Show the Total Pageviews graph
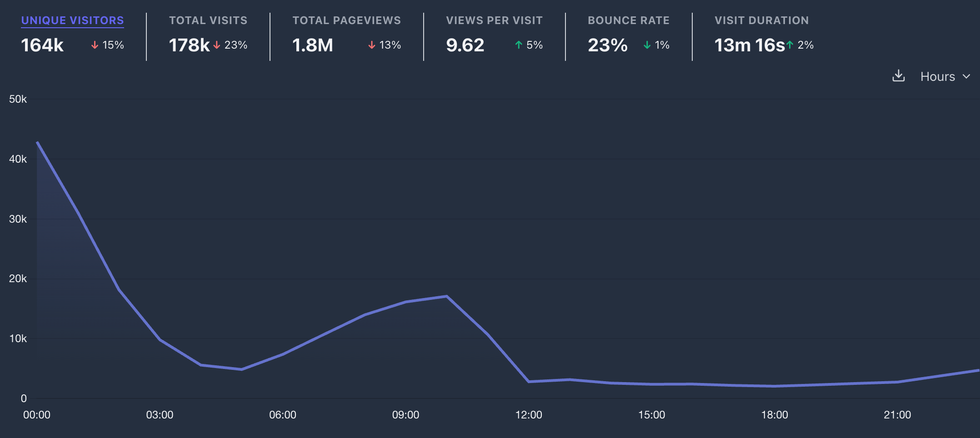 346,20
